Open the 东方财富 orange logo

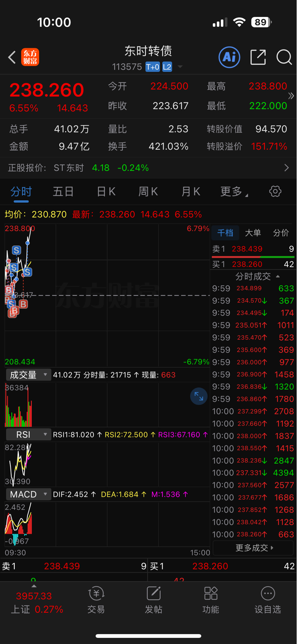(30, 57)
